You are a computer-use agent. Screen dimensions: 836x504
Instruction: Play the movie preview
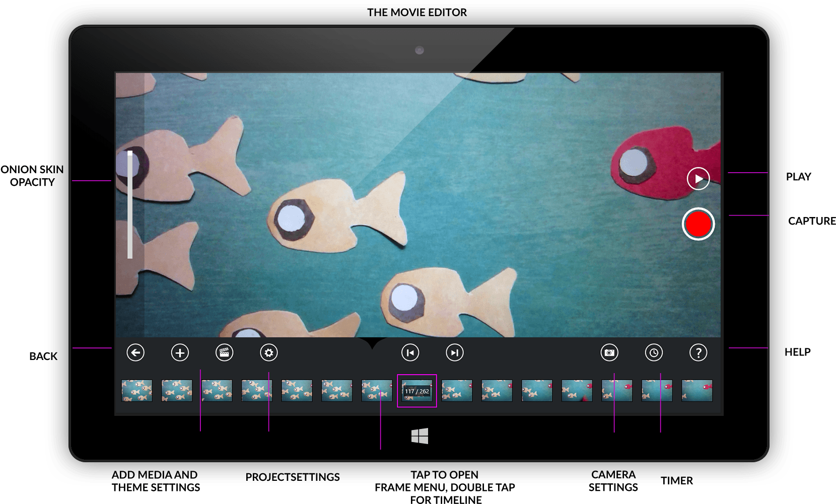pos(699,179)
